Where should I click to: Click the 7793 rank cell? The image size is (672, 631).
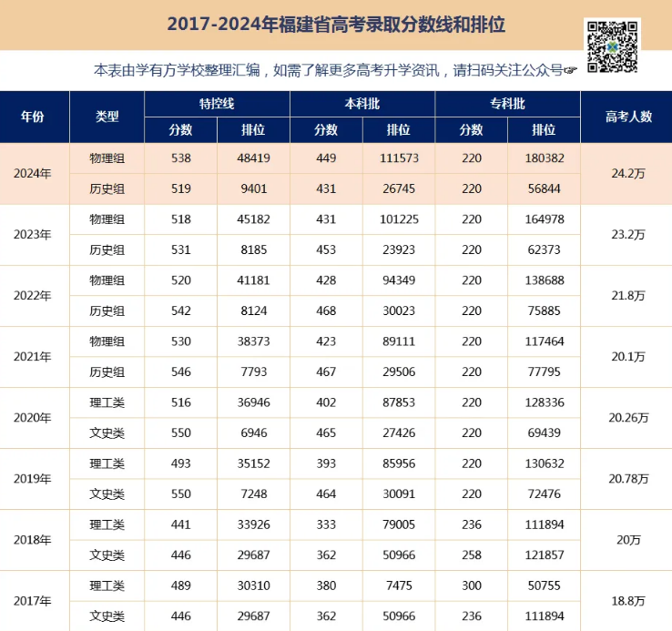coord(254,371)
